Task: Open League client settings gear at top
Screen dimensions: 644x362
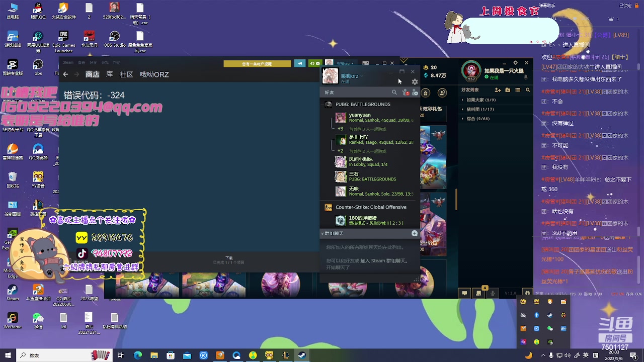Action: click(x=515, y=63)
